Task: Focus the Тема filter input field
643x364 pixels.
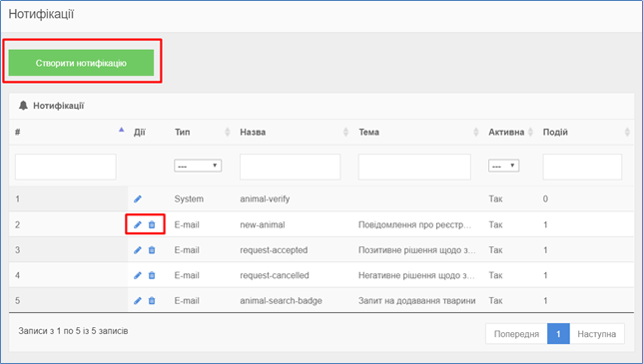Action: point(414,167)
